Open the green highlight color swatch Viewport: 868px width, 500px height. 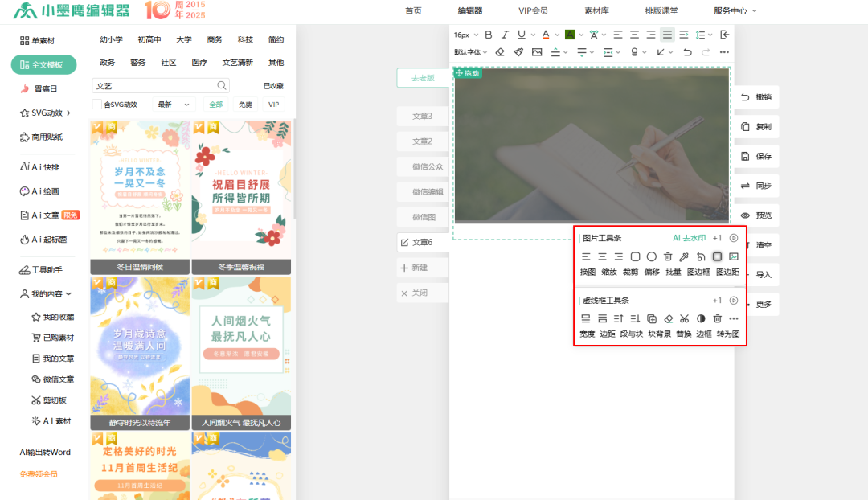[x=569, y=35]
